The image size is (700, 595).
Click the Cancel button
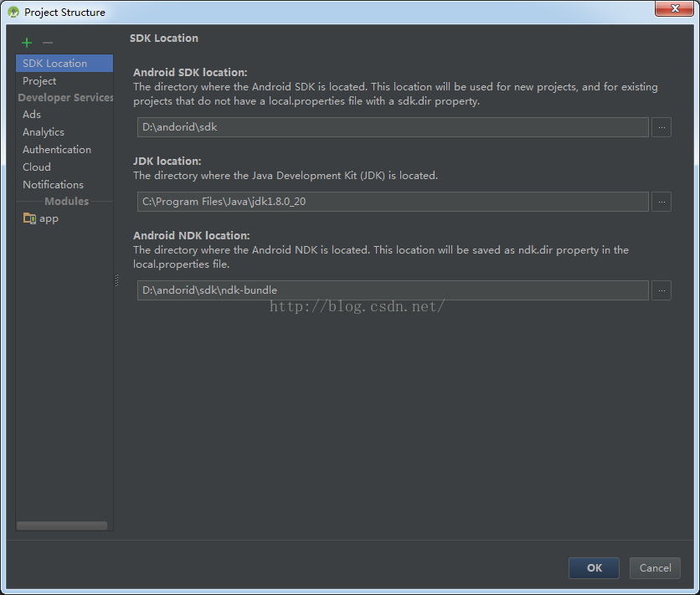pyautogui.click(x=655, y=567)
